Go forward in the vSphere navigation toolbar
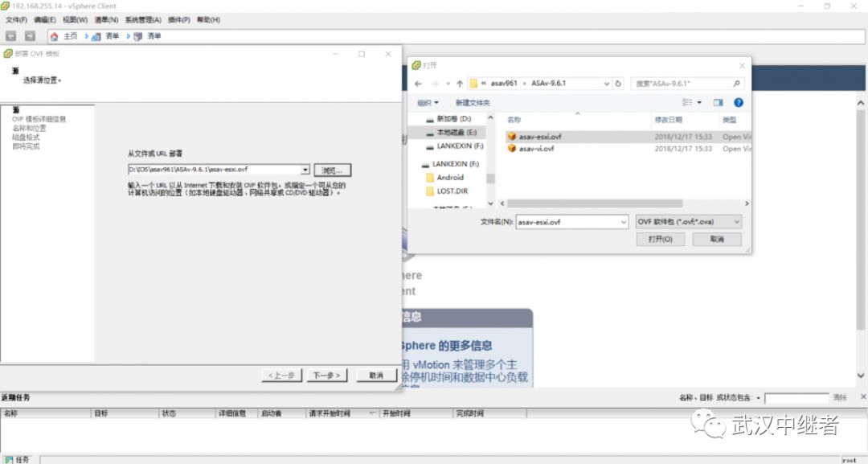The image size is (868, 464). pyautogui.click(x=30, y=36)
